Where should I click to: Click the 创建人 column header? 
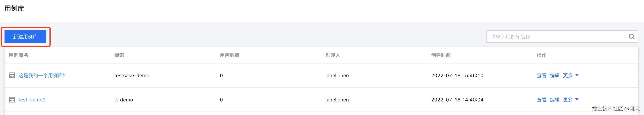pos(332,55)
